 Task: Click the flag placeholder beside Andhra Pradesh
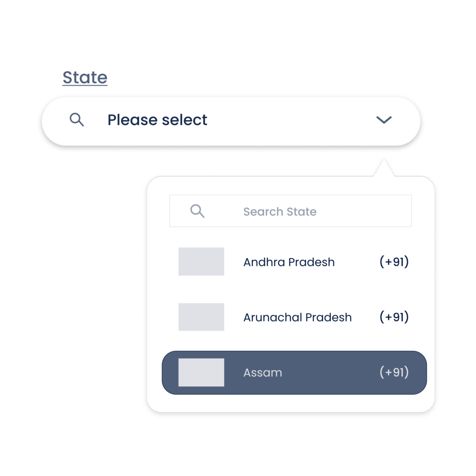coord(201,261)
